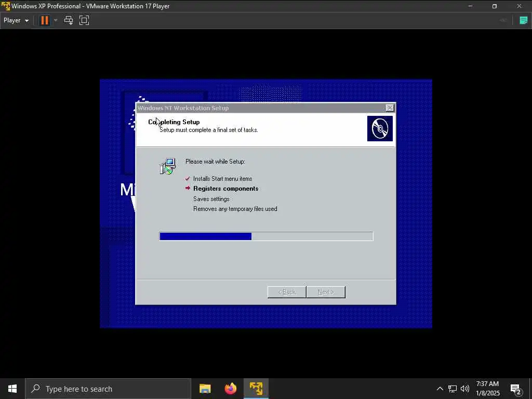Click the greyed double-arrow toolbar icon

tap(503, 20)
